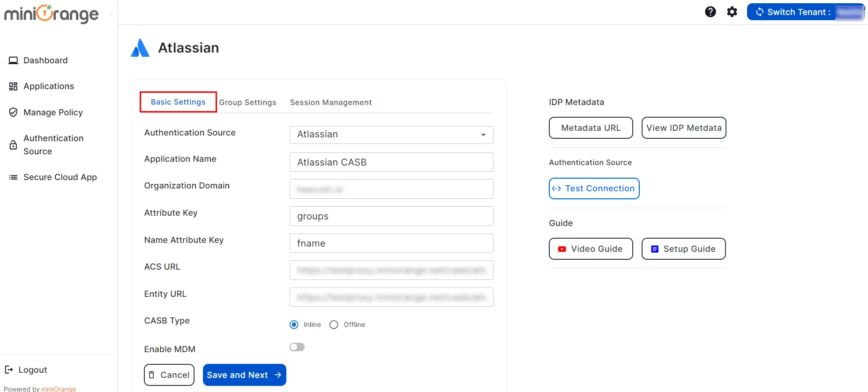Click the Cancel button
Image resolution: width=868 pixels, height=392 pixels.
click(x=169, y=375)
